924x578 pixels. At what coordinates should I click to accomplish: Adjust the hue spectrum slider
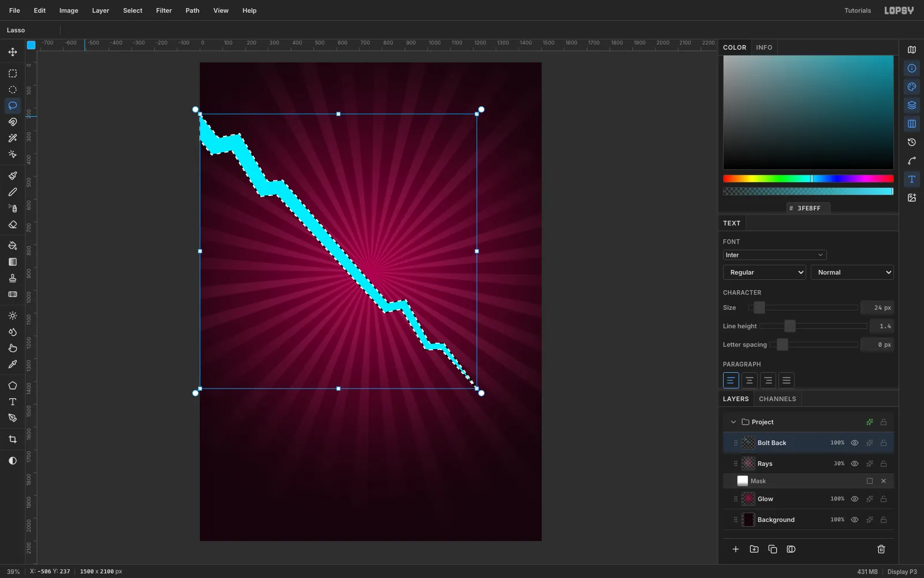(808, 179)
